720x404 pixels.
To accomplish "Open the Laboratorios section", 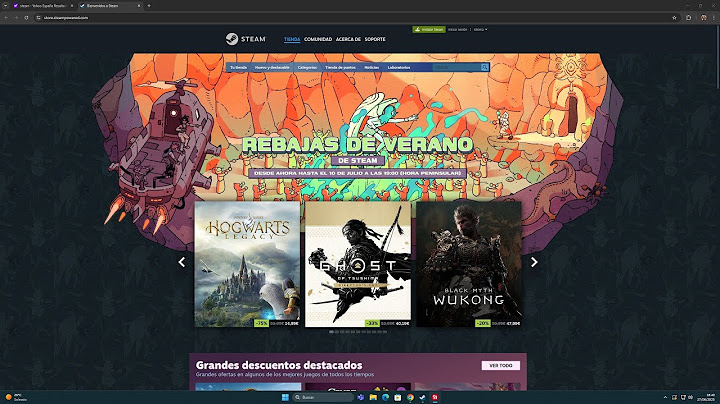I will point(399,67).
